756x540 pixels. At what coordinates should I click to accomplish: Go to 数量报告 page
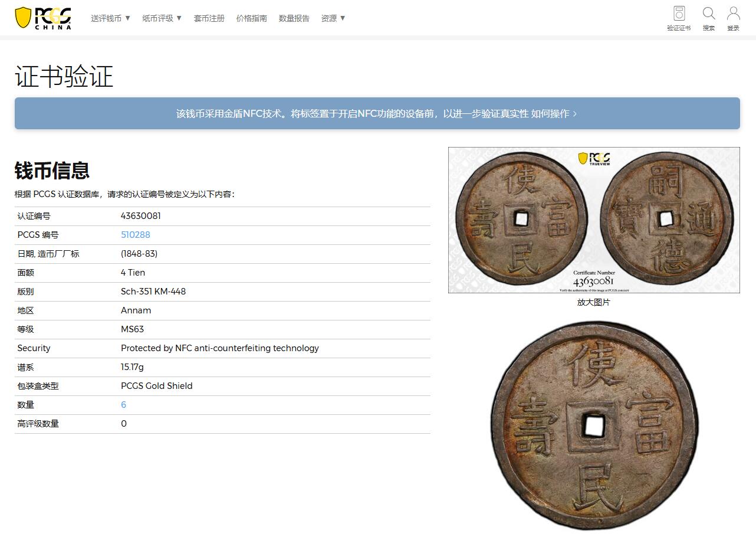tap(294, 18)
